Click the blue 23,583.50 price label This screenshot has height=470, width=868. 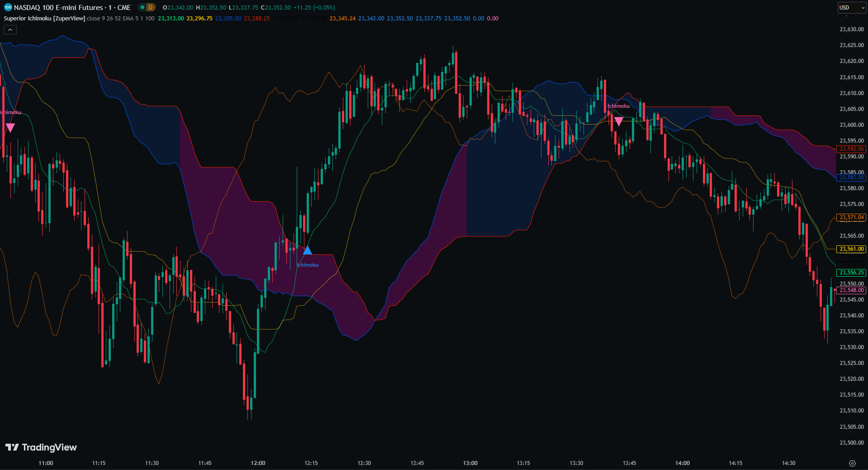click(851, 177)
